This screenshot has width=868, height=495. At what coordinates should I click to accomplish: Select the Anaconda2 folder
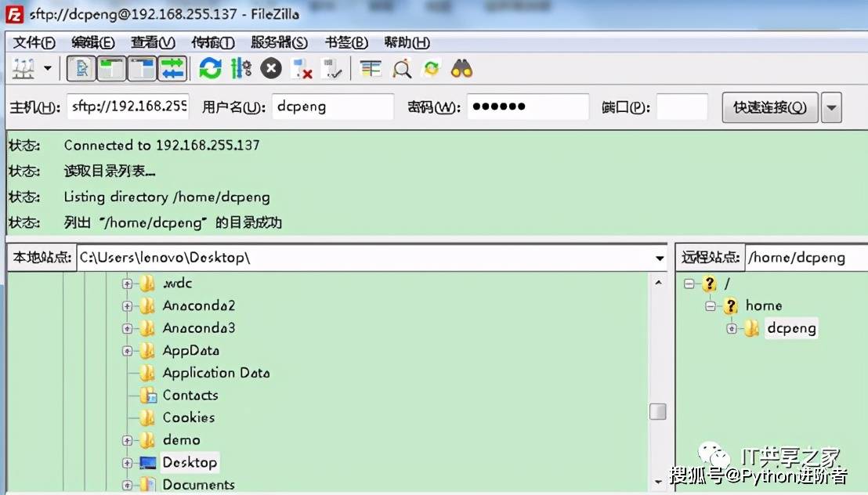(199, 305)
